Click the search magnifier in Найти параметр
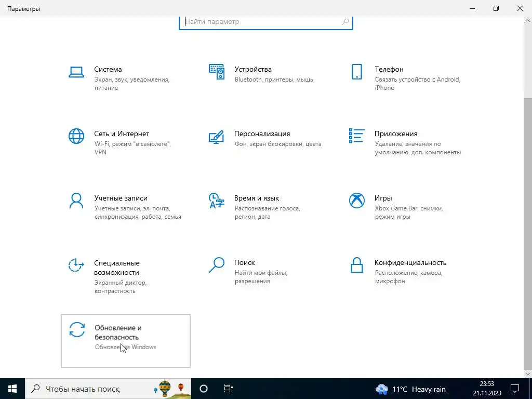 (x=345, y=22)
